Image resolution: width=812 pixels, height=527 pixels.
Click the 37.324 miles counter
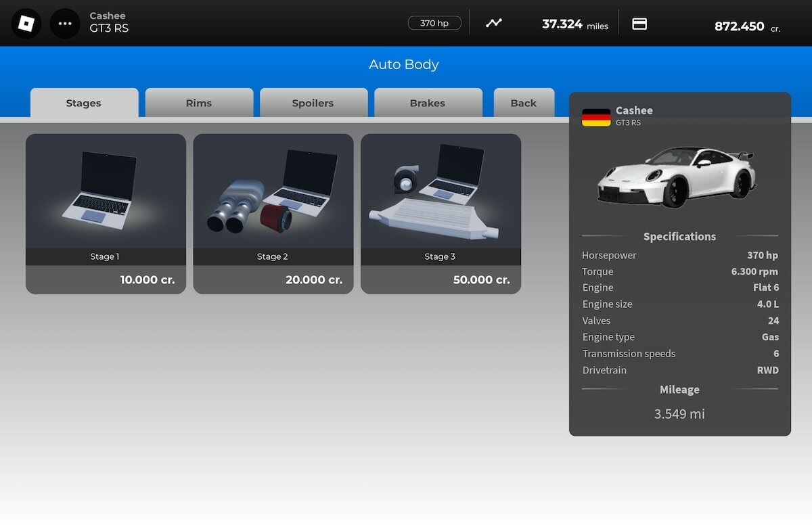(574, 24)
